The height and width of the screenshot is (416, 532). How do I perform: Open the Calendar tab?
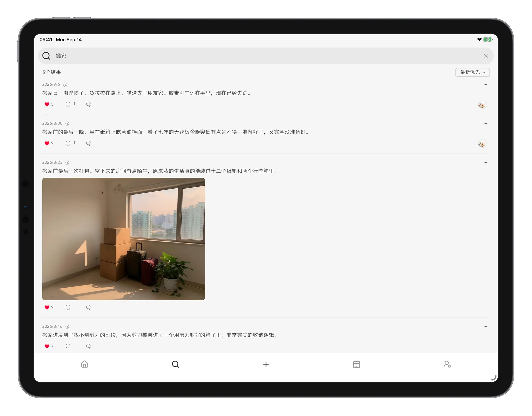pyautogui.click(x=356, y=364)
